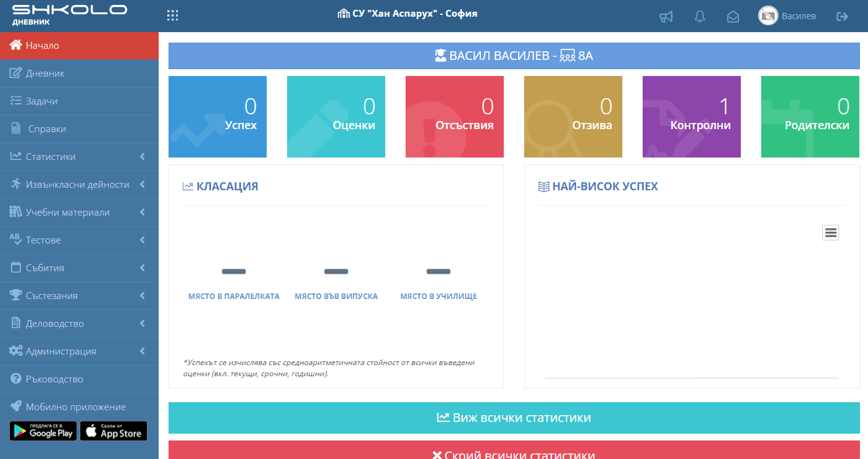The width and height of the screenshot is (868, 459).
Task: Select Дневник in the sidebar
Action: 45,74
